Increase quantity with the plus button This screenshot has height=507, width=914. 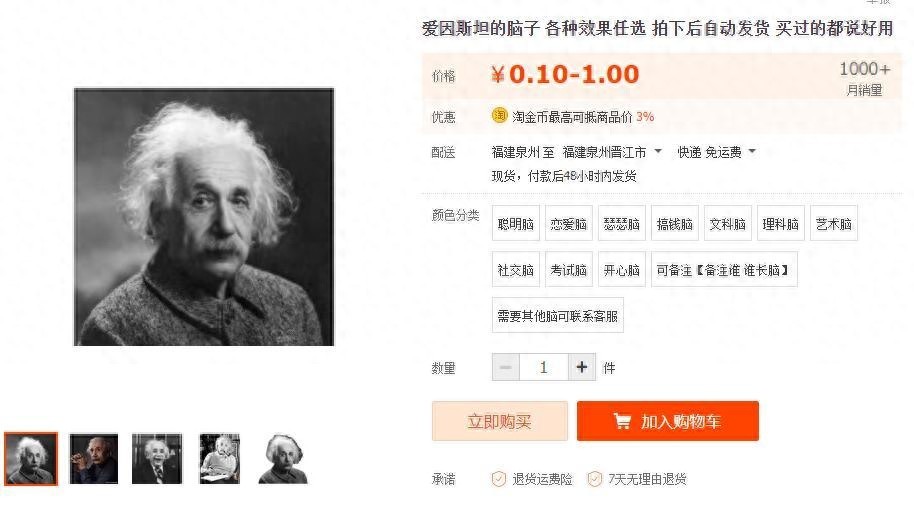click(x=582, y=367)
